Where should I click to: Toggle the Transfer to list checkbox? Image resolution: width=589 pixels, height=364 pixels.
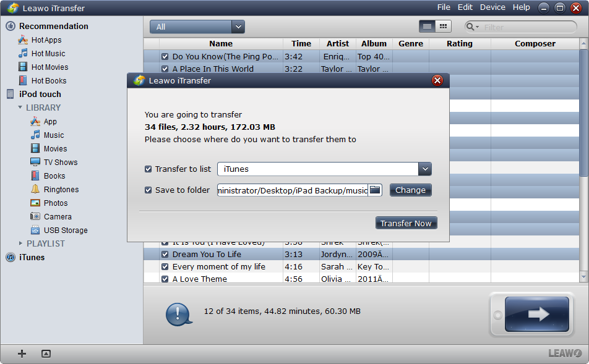coord(148,169)
